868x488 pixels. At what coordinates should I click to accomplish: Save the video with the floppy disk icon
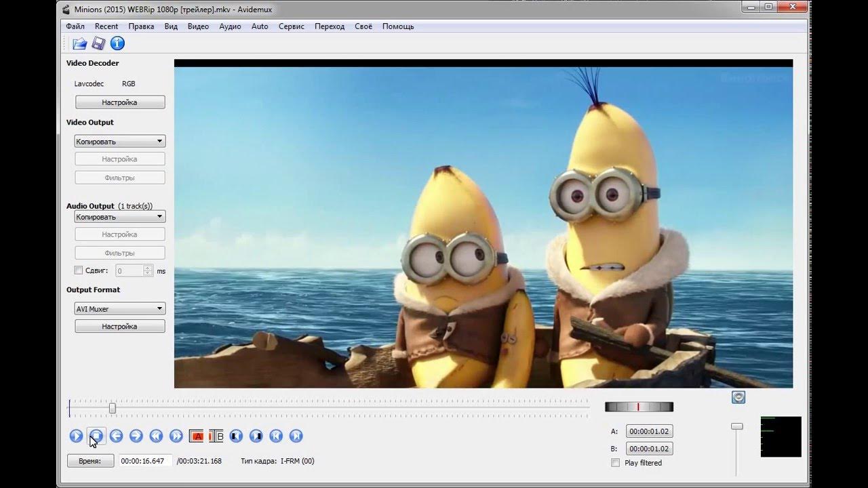98,43
